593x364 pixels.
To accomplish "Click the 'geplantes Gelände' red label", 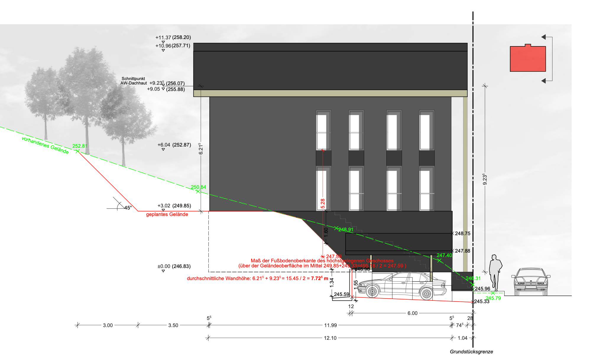I will [x=167, y=214].
